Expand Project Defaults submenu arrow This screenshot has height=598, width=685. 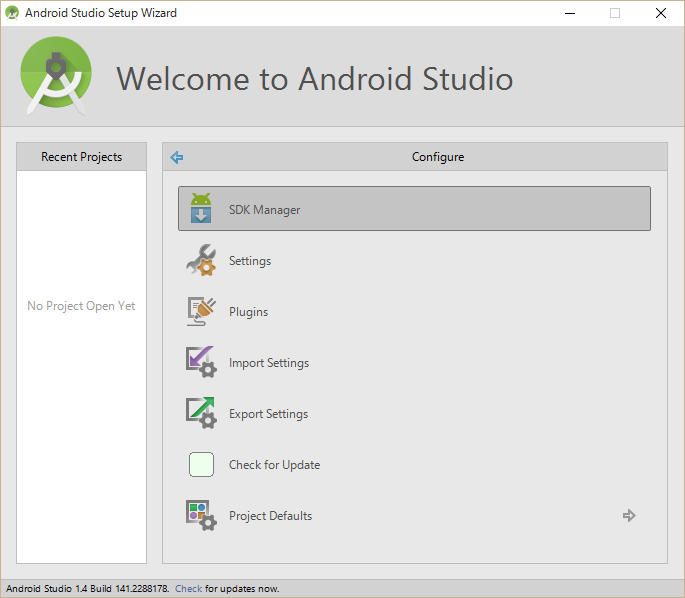tap(629, 515)
